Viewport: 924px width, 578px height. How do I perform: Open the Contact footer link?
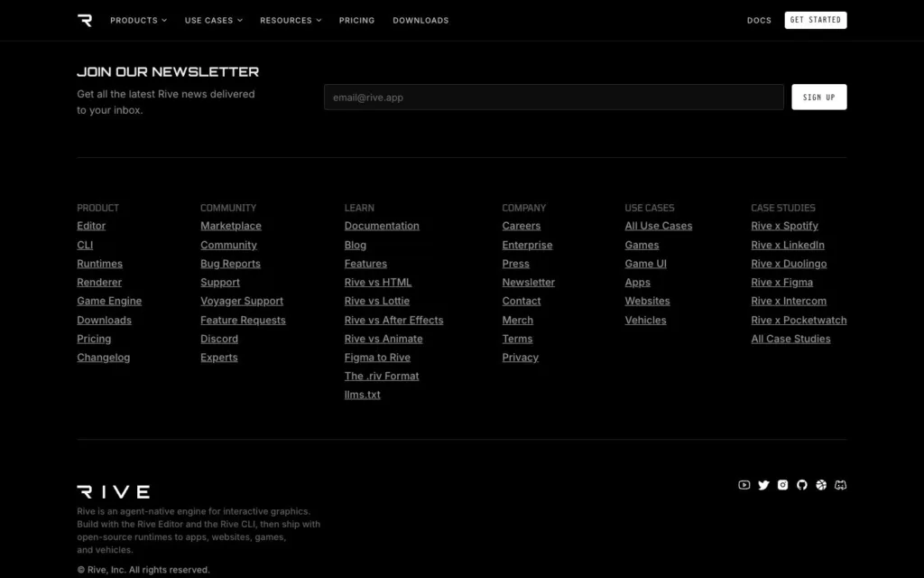pos(522,301)
